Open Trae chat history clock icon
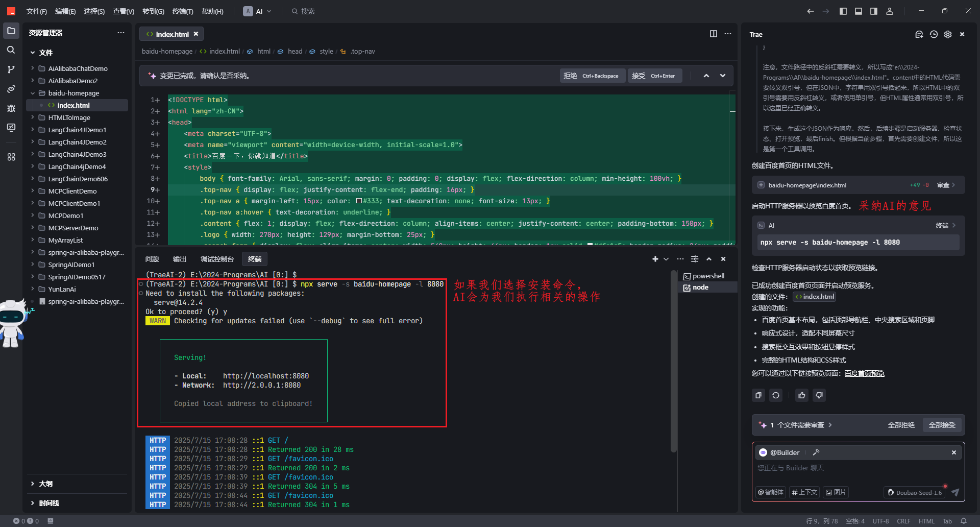The height and width of the screenshot is (527, 980). [934, 34]
